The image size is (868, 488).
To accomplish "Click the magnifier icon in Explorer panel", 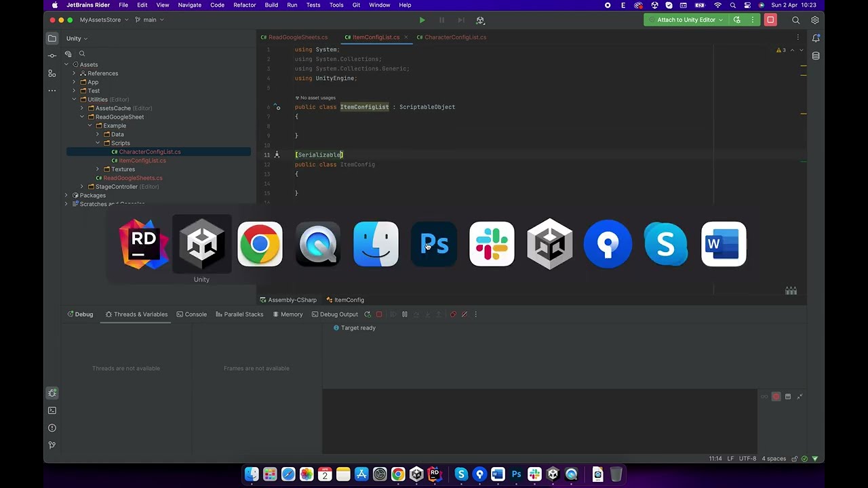I will pos(82,54).
